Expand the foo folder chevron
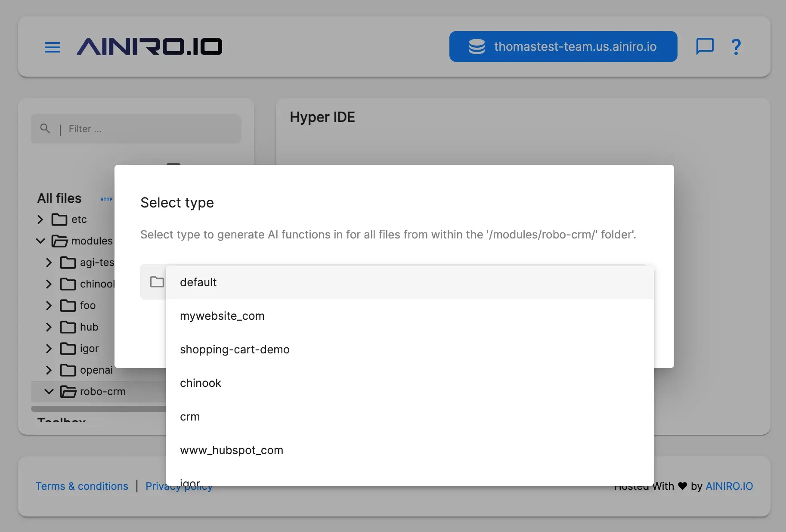786x532 pixels. pos(49,306)
